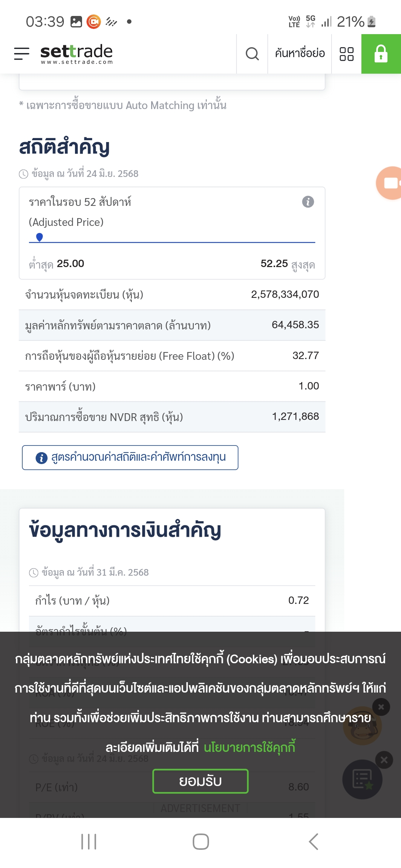Tap info icon in 52-week price card
401x868 pixels.
(308, 202)
